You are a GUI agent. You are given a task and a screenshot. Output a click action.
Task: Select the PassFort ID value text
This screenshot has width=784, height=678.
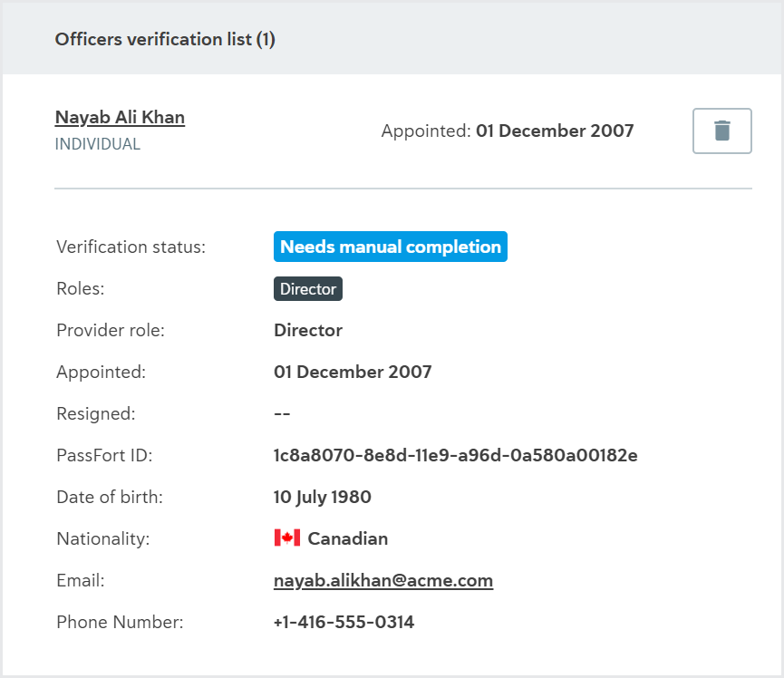(456, 456)
